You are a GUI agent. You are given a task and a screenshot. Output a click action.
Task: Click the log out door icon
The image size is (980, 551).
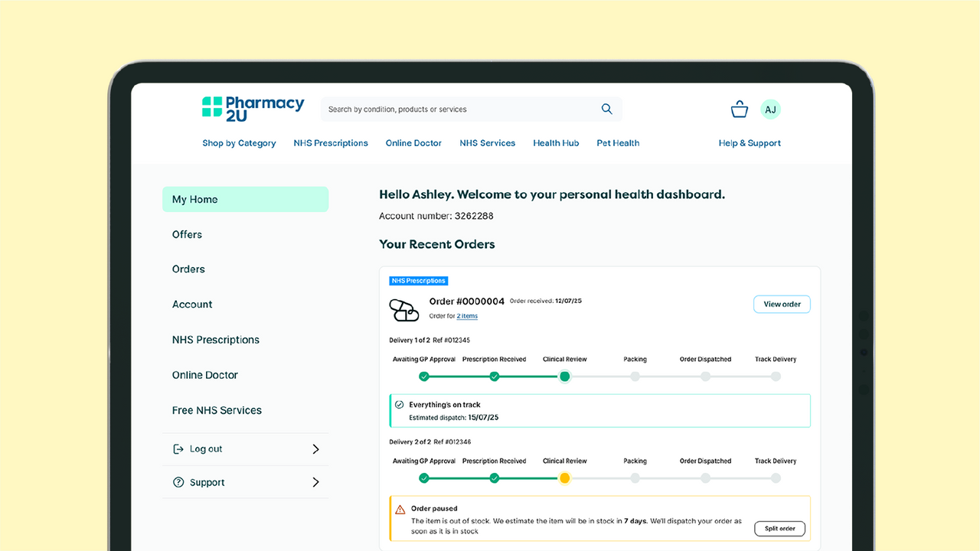point(178,449)
